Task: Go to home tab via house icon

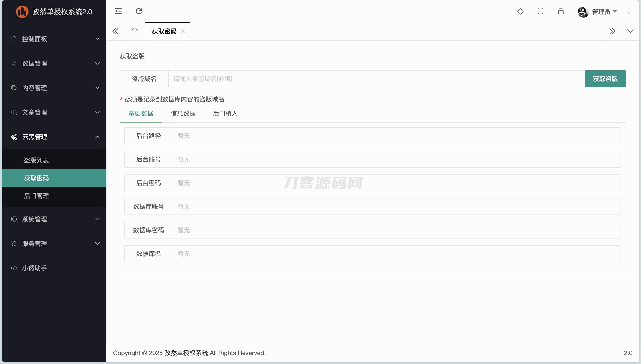Action: tap(134, 31)
